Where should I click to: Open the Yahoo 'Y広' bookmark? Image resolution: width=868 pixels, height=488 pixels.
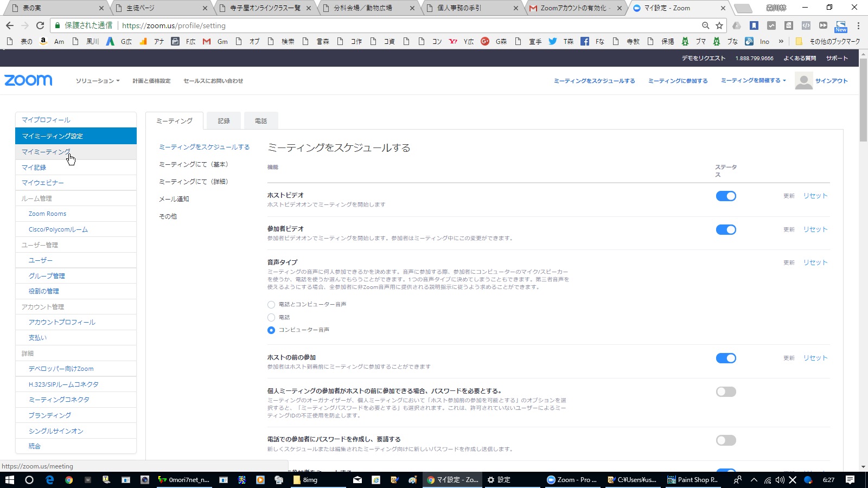tap(462, 41)
